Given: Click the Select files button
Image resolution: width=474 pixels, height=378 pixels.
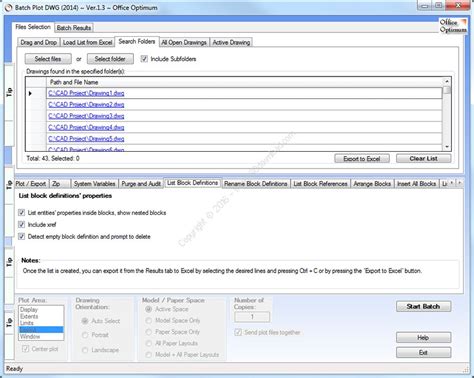Looking at the screenshot, I should (48, 59).
